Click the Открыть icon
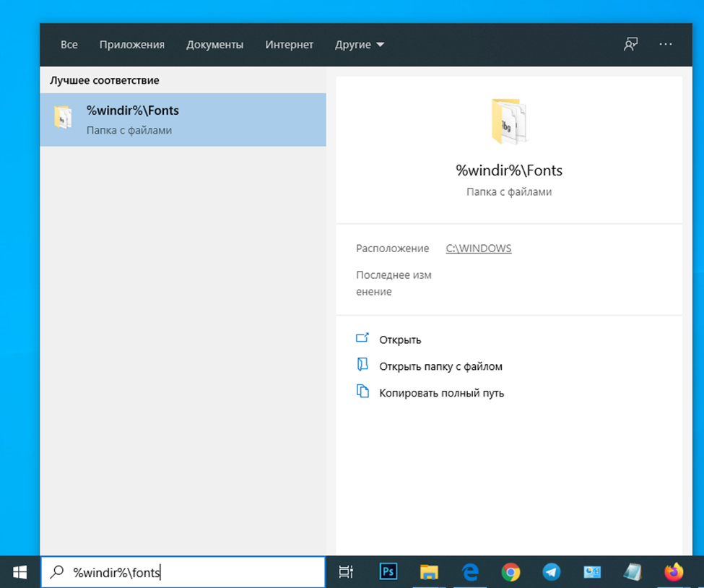Viewport: 704px width, 588px height. coord(362,338)
